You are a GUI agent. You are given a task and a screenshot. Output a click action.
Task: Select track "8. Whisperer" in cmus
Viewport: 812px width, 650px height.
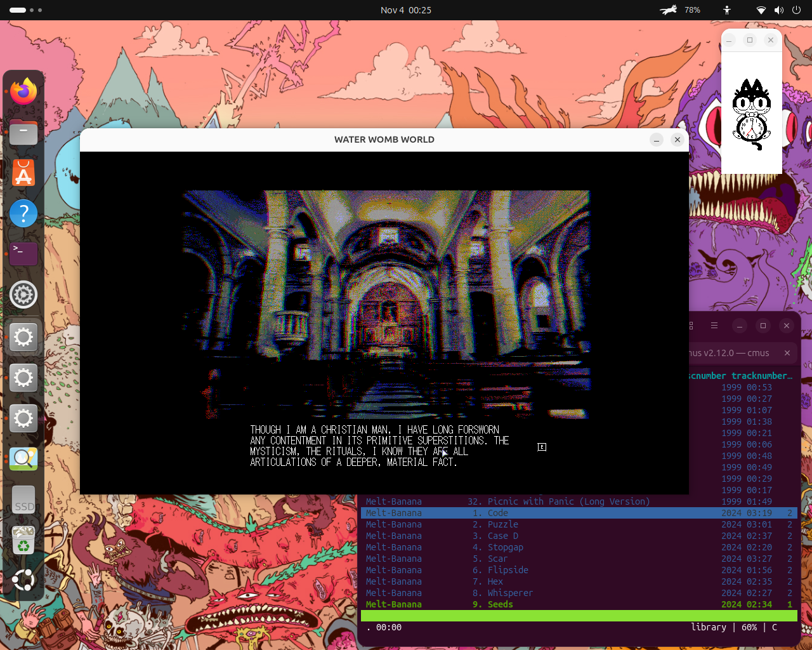579,593
